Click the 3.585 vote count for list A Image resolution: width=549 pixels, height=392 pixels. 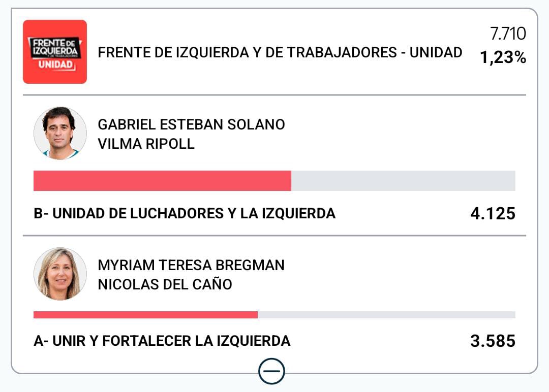(x=493, y=341)
